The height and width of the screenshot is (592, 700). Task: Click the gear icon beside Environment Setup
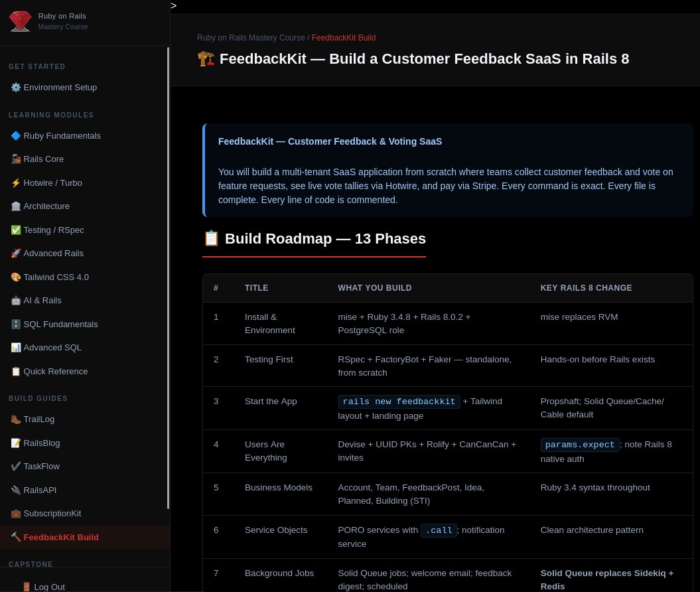16,88
